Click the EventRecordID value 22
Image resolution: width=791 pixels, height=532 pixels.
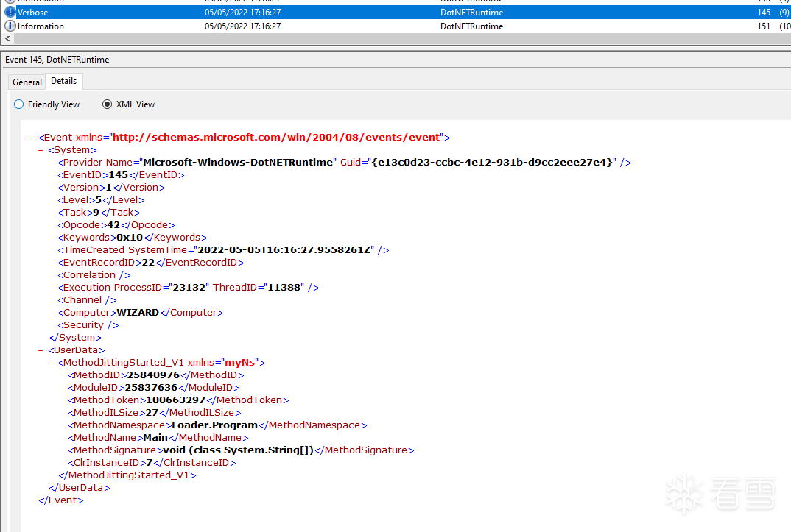click(x=148, y=263)
